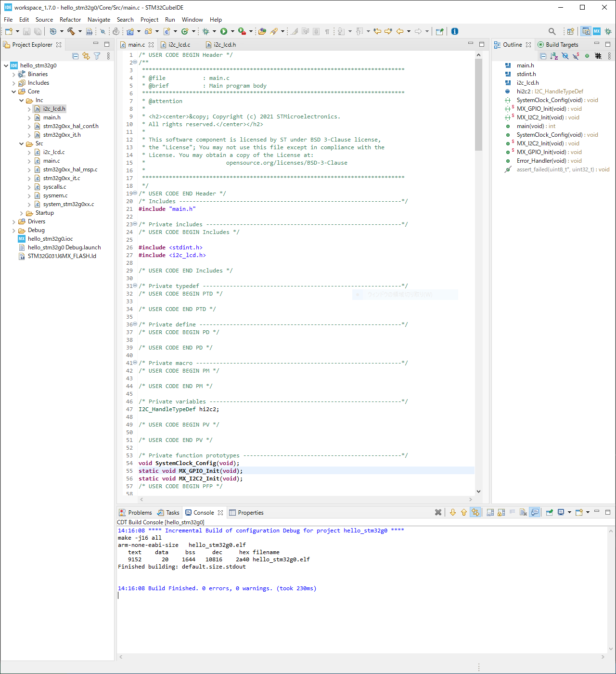
Task: Toggle Link with Editor in Project Explorer
Action: 86,56
